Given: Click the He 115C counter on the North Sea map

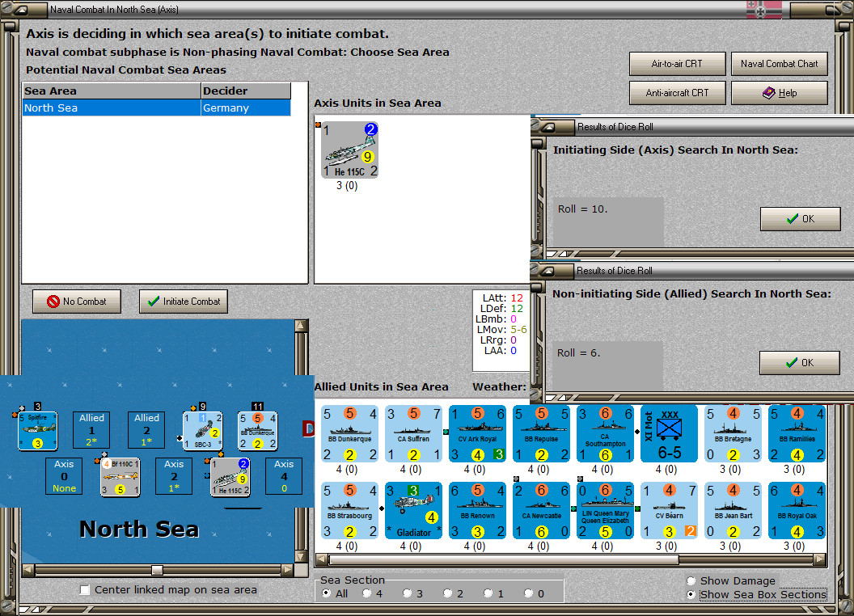Looking at the screenshot, I should (230, 477).
